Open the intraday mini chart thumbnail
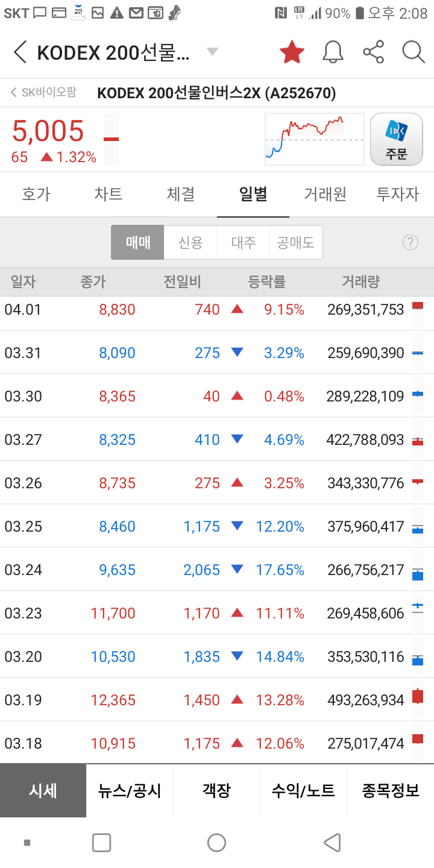The width and height of the screenshot is (434, 868). (315, 139)
